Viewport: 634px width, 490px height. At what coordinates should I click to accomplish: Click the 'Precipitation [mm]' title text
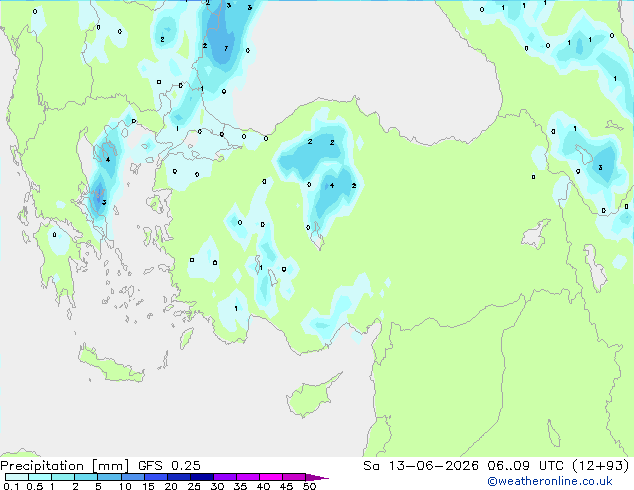pyautogui.click(x=65, y=466)
